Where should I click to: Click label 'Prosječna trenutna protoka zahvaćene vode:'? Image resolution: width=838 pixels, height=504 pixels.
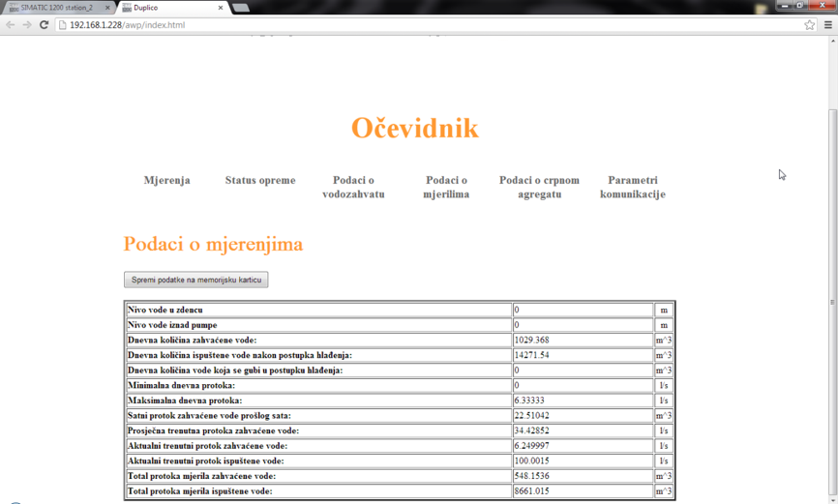(213, 430)
